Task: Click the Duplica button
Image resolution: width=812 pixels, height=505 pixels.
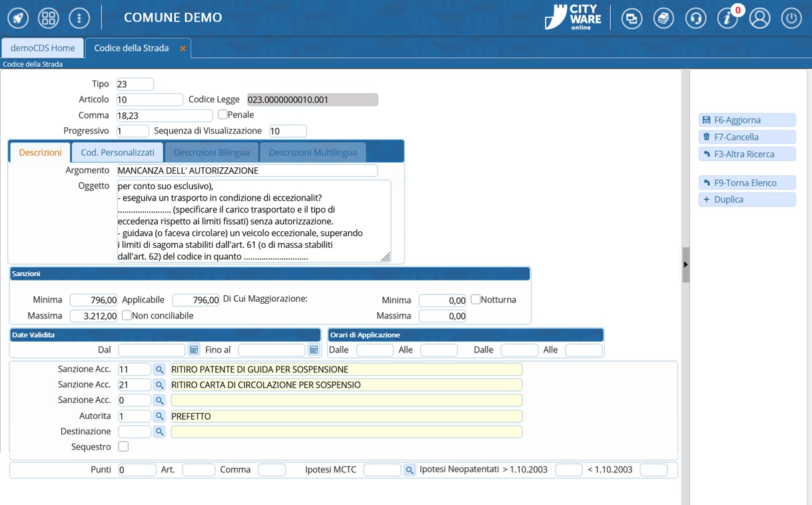Action: (747, 199)
